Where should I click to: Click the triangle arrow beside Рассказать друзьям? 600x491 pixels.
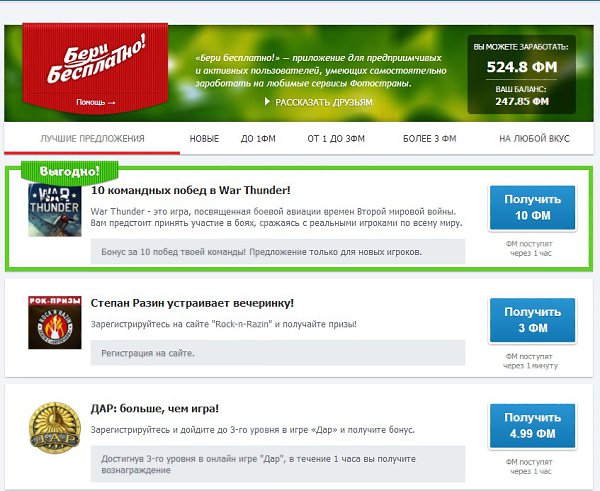[x=267, y=102]
